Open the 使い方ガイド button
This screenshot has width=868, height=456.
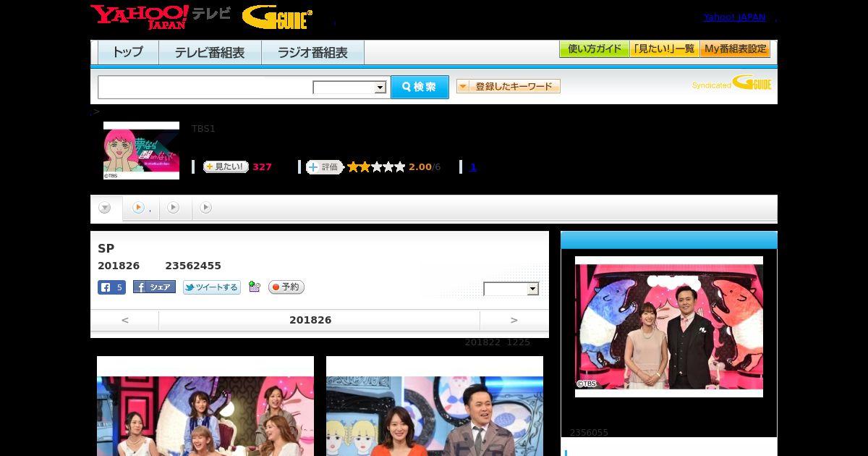point(595,49)
